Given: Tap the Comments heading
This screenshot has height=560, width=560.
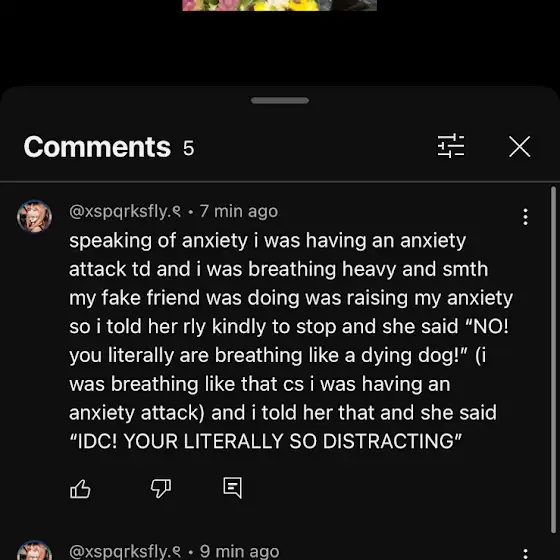Looking at the screenshot, I should pos(97,147).
